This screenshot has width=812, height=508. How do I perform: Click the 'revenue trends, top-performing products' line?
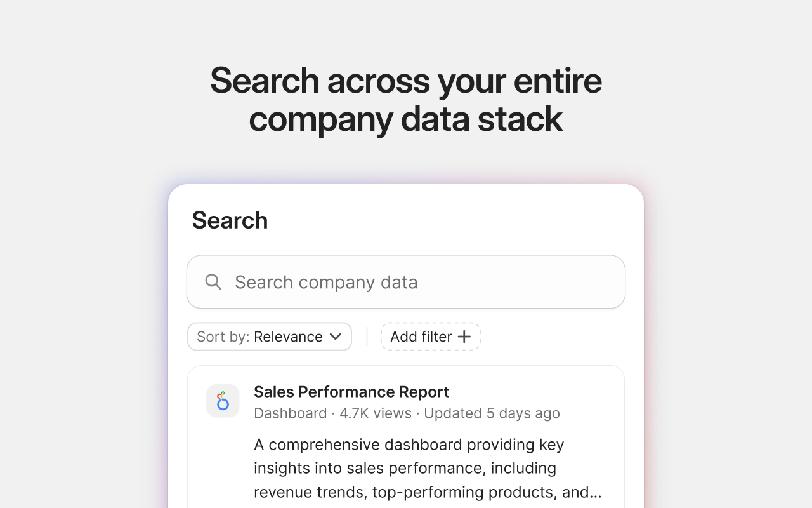(428, 492)
